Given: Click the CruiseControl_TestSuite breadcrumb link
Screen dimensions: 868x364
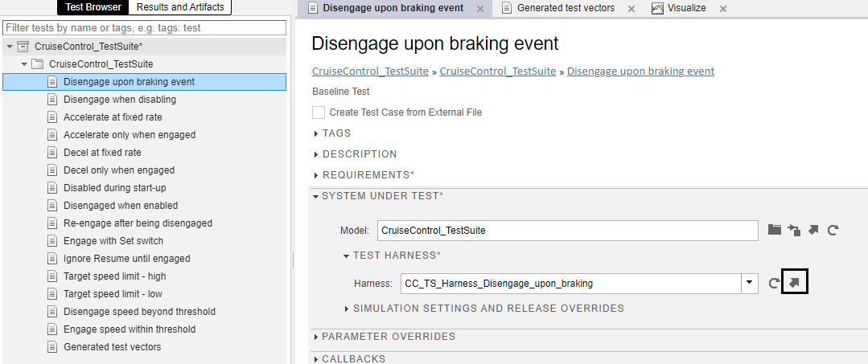Looking at the screenshot, I should click(x=370, y=71).
